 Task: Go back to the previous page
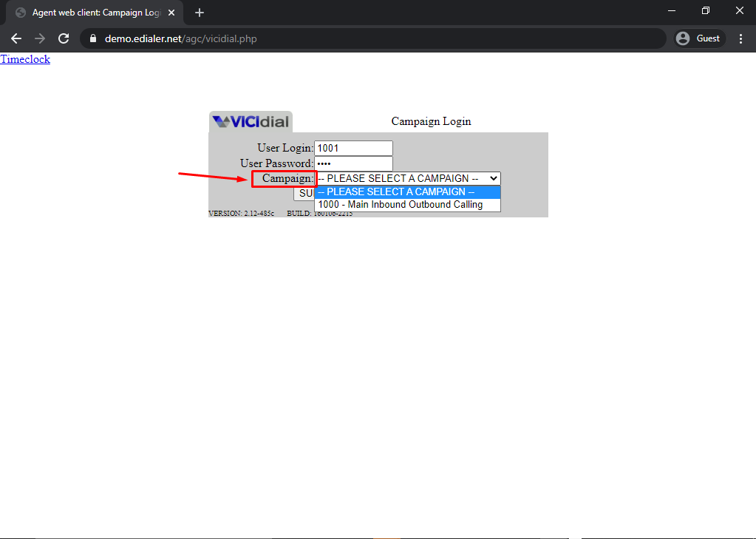point(16,38)
